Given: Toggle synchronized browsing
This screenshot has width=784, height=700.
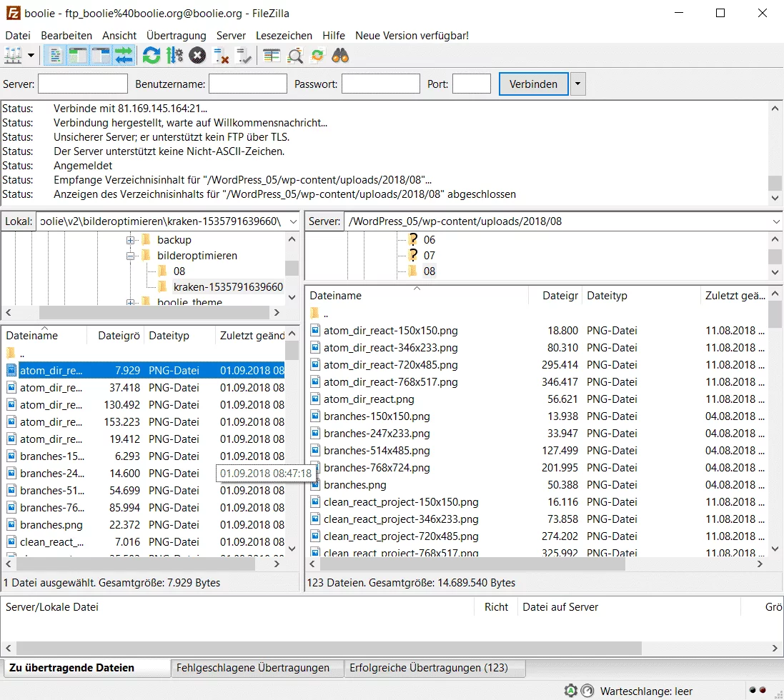Looking at the screenshot, I should (x=317, y=56).
